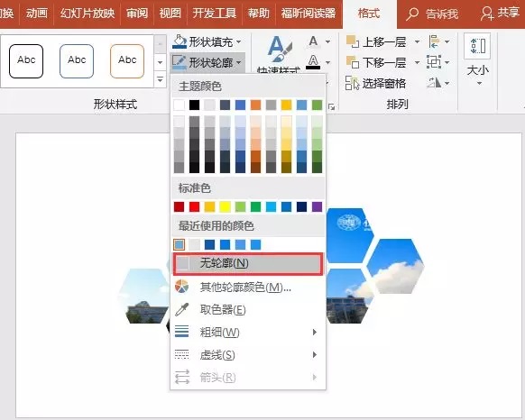Image resolution: width=525 pixels, height=420 pixels.
Task: Click the Rotate objects icon
Action: pos(434,82)
